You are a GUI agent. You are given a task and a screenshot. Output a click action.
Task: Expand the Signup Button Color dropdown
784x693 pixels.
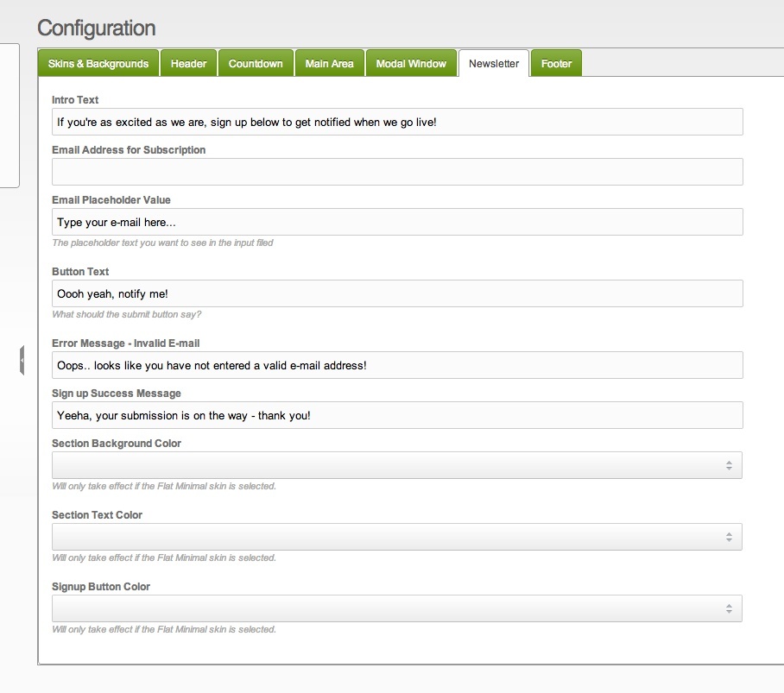coord(397,608)
